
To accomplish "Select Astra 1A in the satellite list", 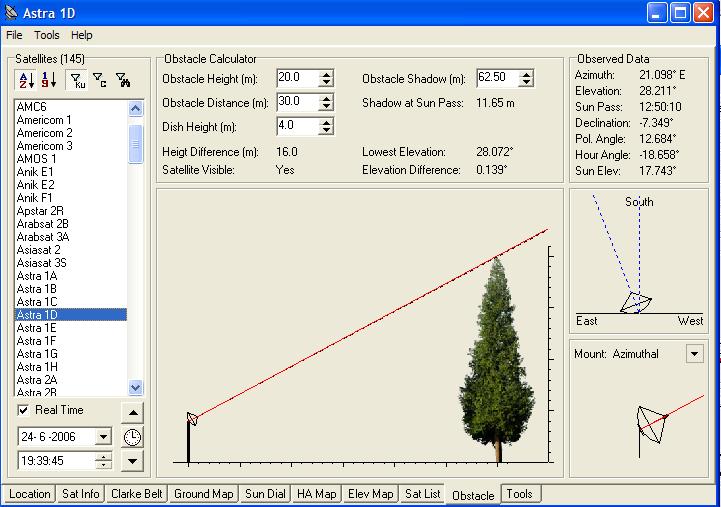I will 71,276.
